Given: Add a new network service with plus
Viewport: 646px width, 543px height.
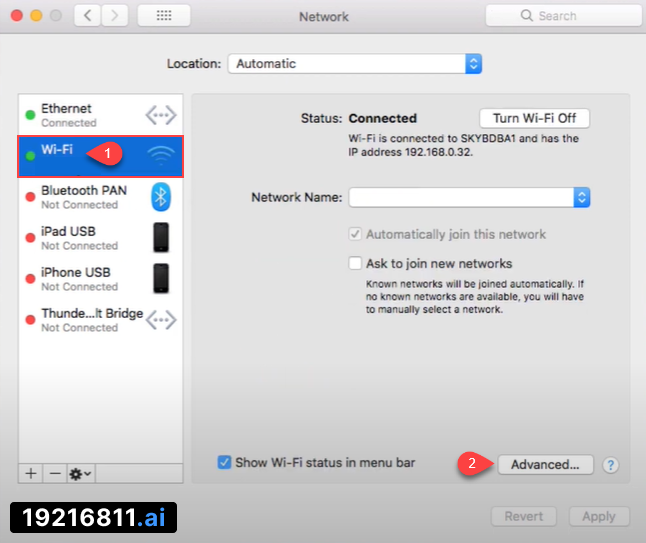Looking at the screenshot, I should point(31,472).
